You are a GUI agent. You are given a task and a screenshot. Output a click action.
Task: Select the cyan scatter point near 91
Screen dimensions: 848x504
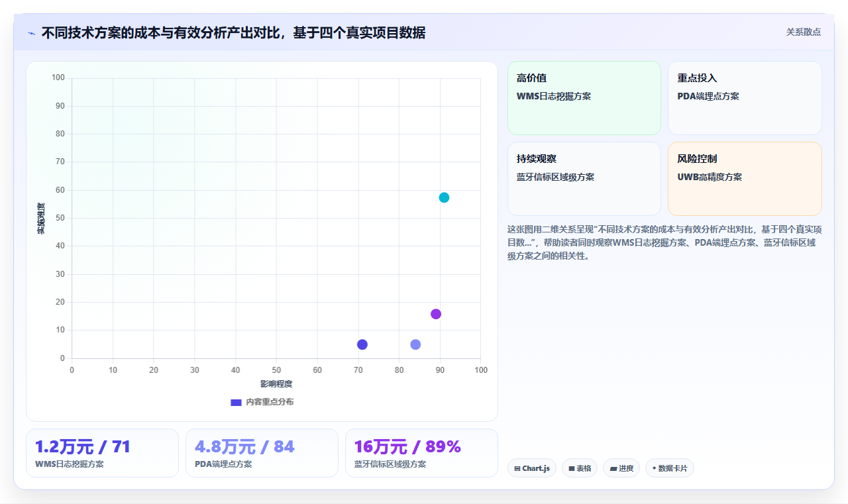(444, 197)
